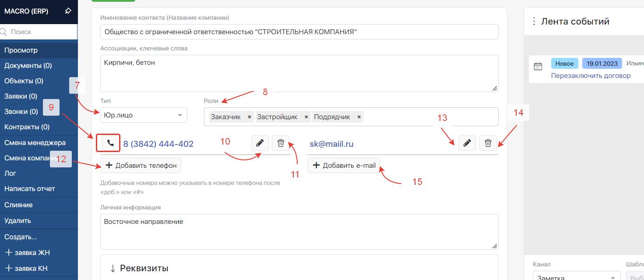Open the Тип dropdown showing Юр.лицо

(144, 115)
